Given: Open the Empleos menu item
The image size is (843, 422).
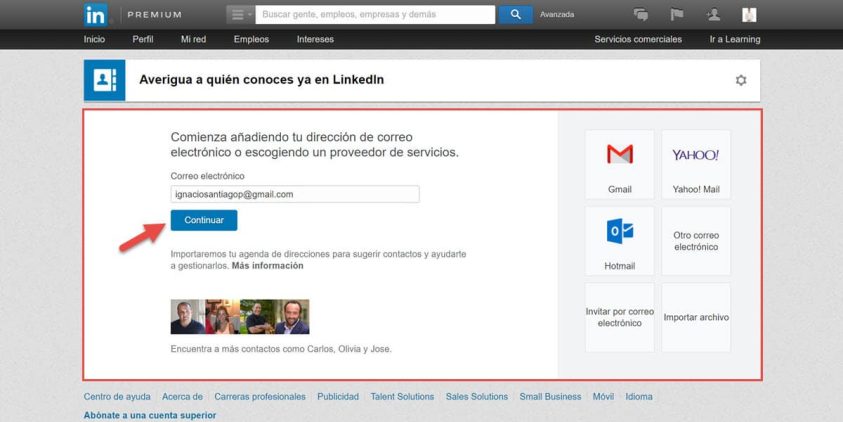Looking at the screenshot, I should [251, 39].
